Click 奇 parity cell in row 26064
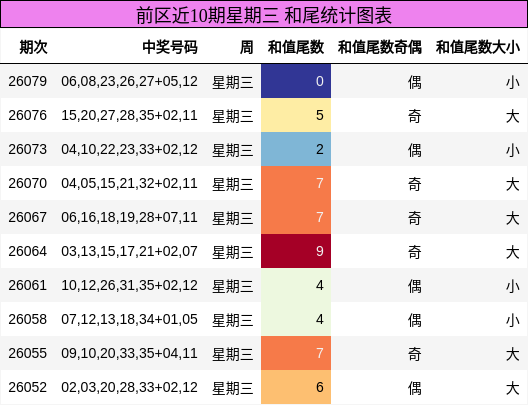 pyautogui.click(x=415, y=252)
